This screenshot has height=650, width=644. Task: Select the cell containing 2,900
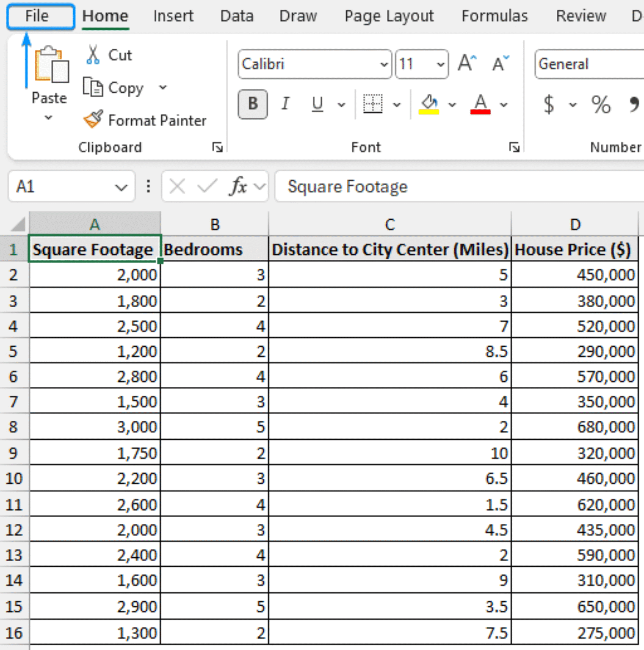coord(95,606)
